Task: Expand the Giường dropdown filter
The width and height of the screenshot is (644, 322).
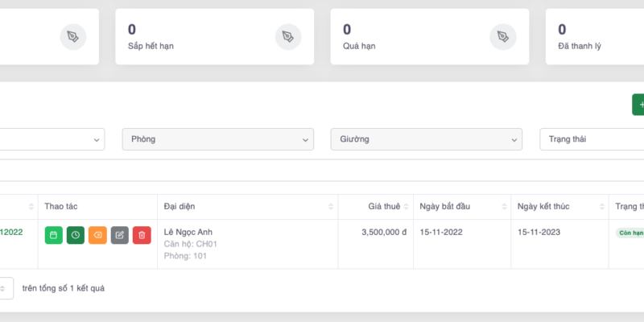Action: (x=426, y=139)
